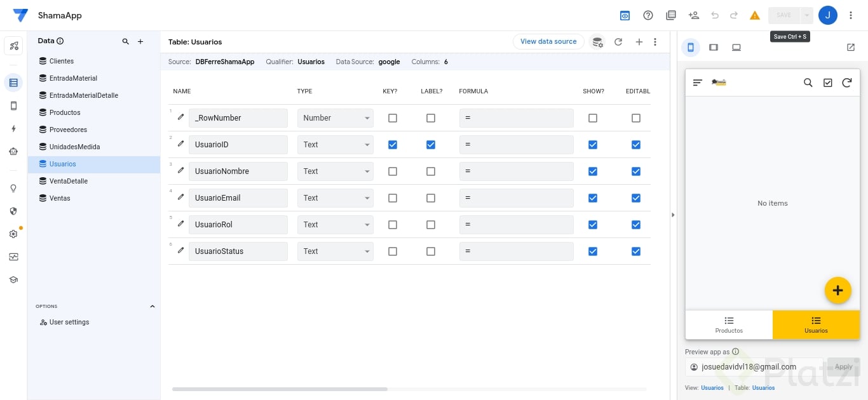Screen dimensions: 868x400
Task: Uncheck the KEY? checkbox for UsuarioID
Action: pos(392,144)
